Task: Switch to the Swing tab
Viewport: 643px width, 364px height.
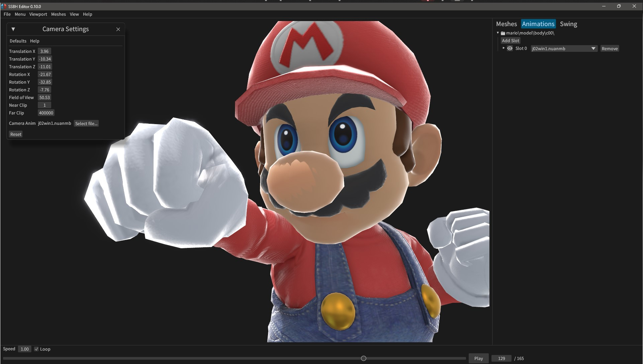Action: (569, 24)
